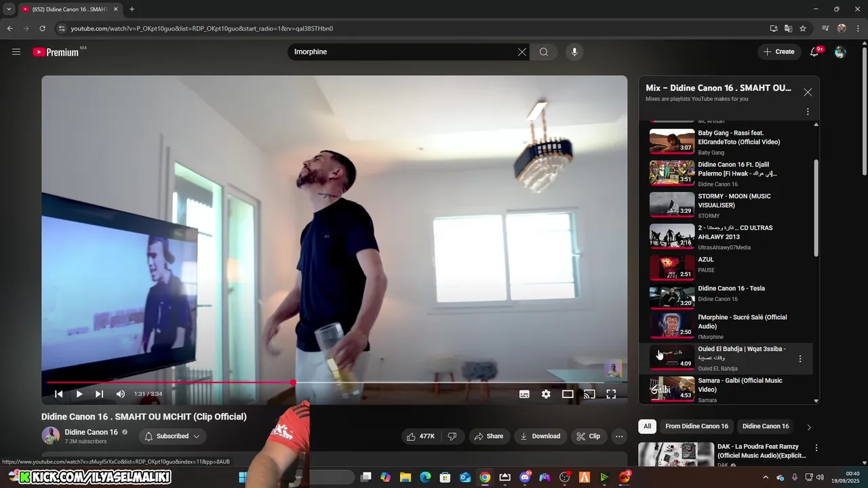Open a new browser tab

(132, 9)
